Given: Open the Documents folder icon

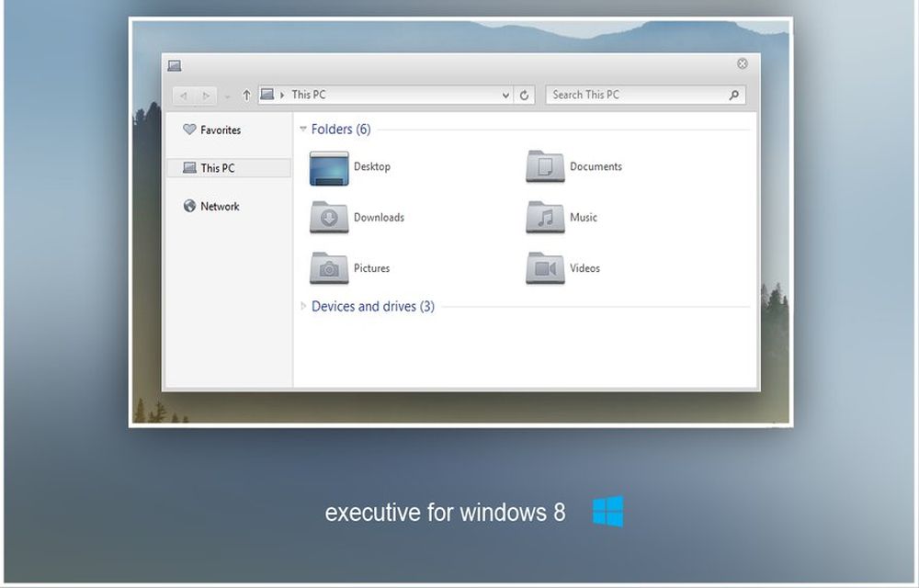Looking at the screenshot, I should (545, 167).
